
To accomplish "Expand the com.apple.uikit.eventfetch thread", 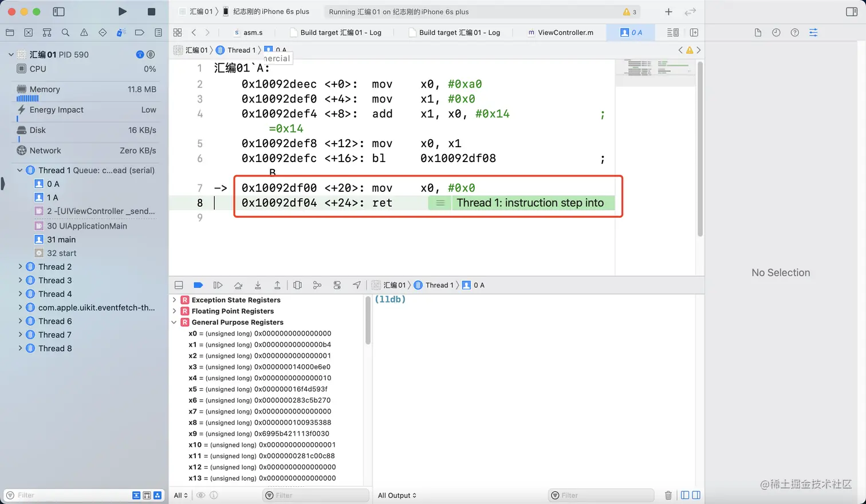I will tap(20, 308).
